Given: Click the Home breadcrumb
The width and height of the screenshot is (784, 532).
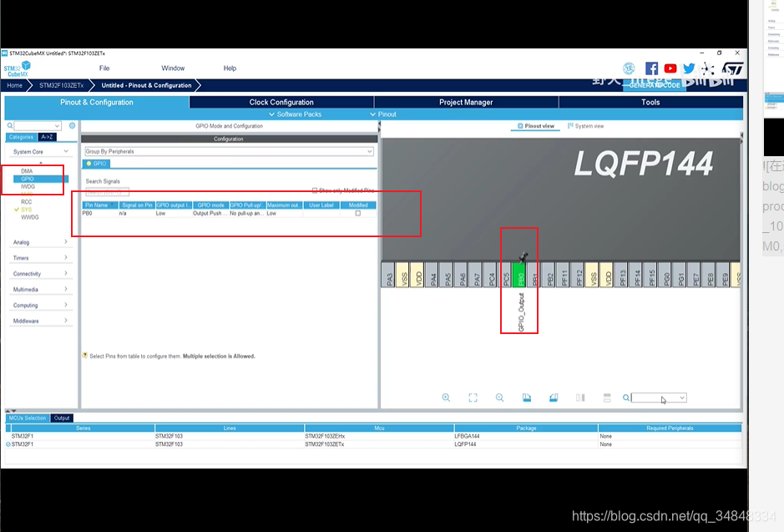Looking at the screenshot, I should [14, 85].
